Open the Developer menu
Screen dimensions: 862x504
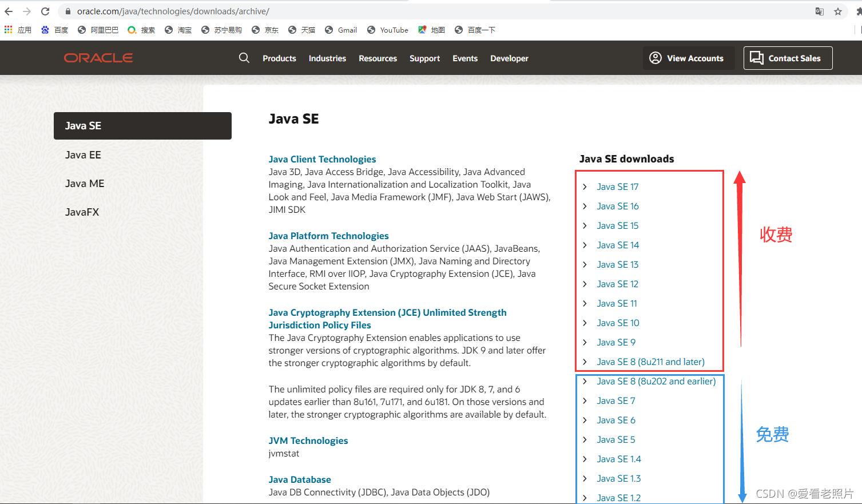click(x=509, y=58)
